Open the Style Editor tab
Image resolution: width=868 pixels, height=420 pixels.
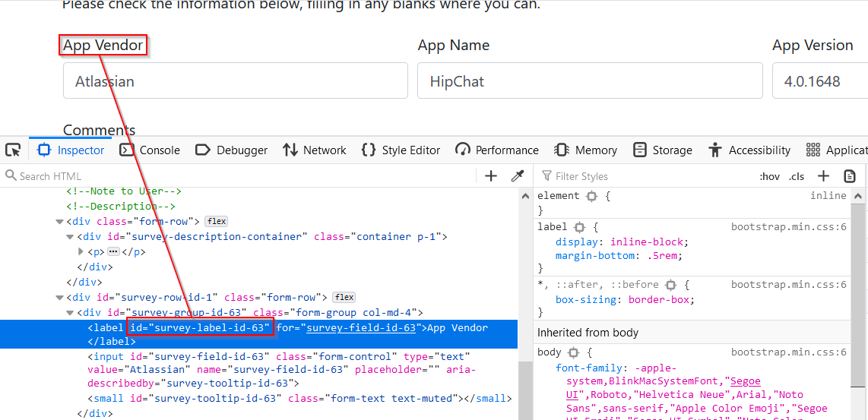point(401,150)
